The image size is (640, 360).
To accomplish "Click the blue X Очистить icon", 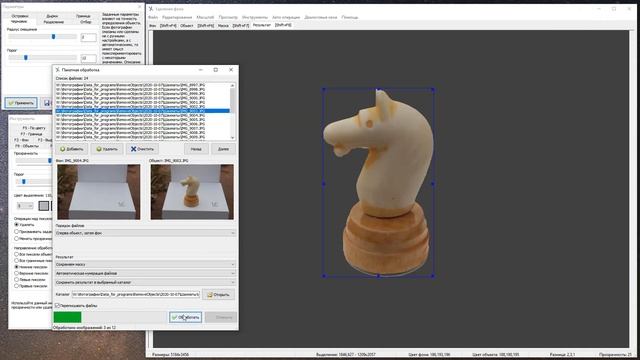I will [133, 149].
